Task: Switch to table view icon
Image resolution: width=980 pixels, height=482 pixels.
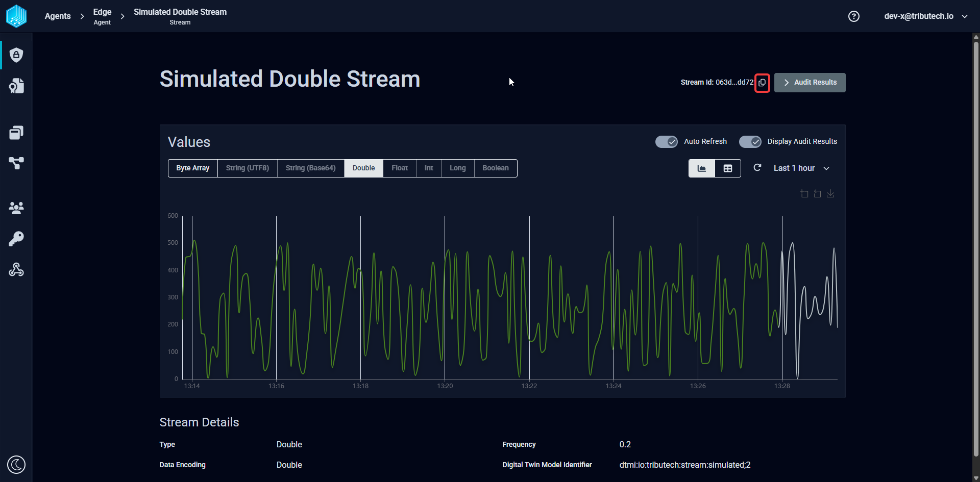Action: pos(728,168)
